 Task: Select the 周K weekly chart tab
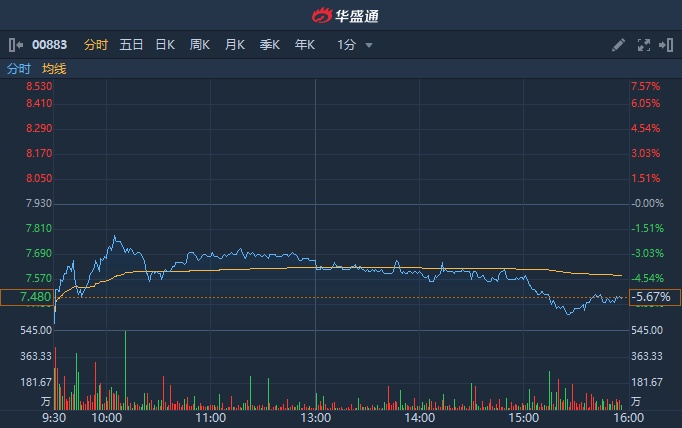click(x=200, y=45)
